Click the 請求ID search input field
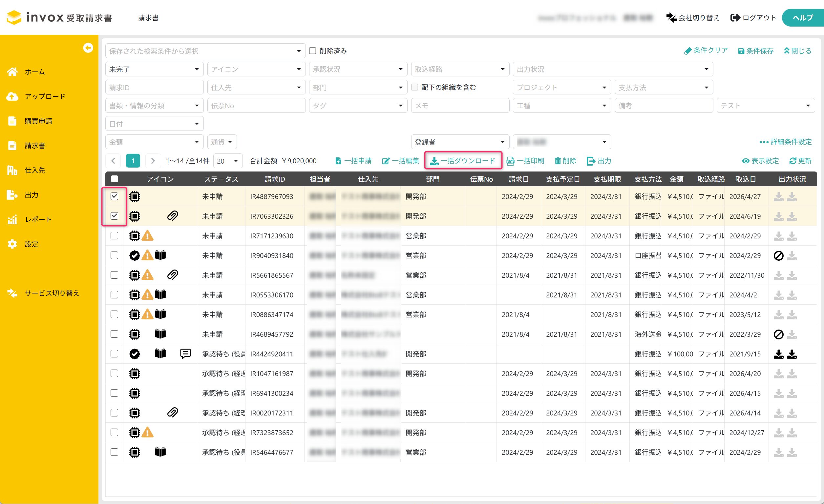 coord(154,88)
